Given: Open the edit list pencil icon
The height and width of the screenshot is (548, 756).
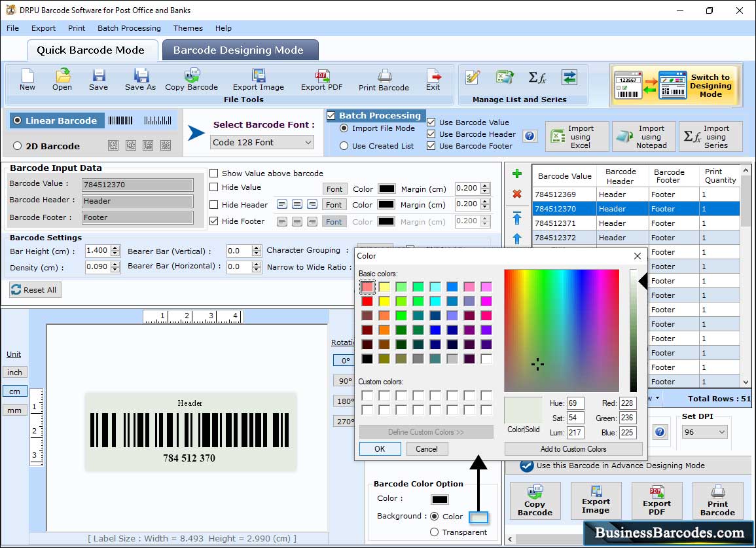Looking at the screenshot, I should (473, 77).
